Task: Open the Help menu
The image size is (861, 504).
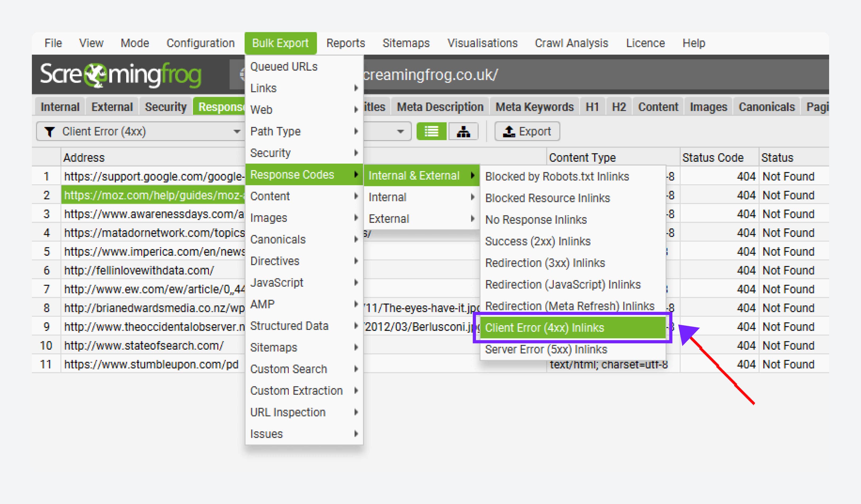Action: (x=694, y=43)
